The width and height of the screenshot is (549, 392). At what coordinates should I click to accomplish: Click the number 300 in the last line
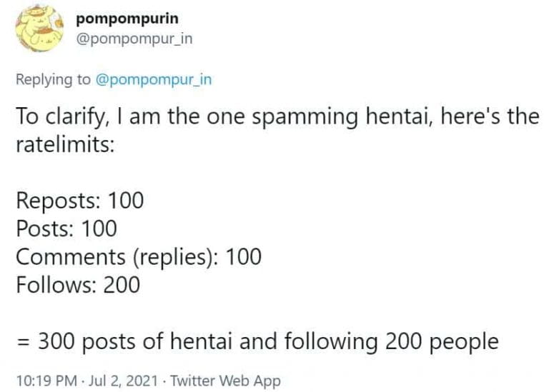tap(56, 341)
